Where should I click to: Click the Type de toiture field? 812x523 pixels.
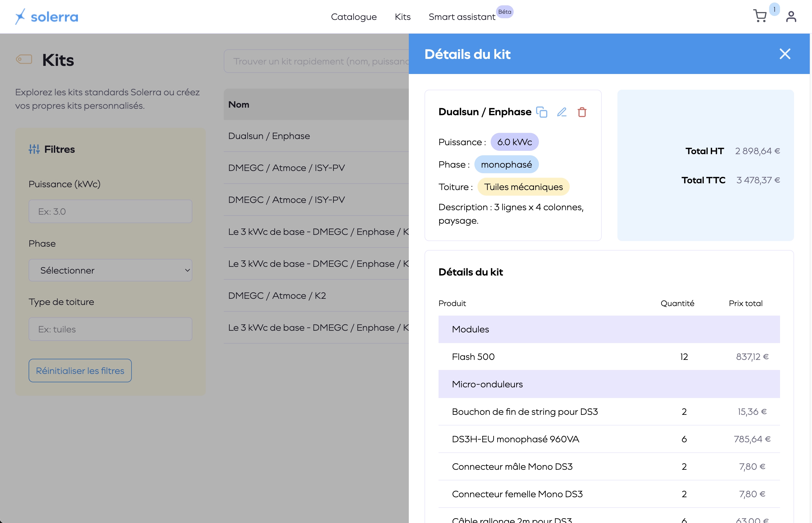coord(110,329)
